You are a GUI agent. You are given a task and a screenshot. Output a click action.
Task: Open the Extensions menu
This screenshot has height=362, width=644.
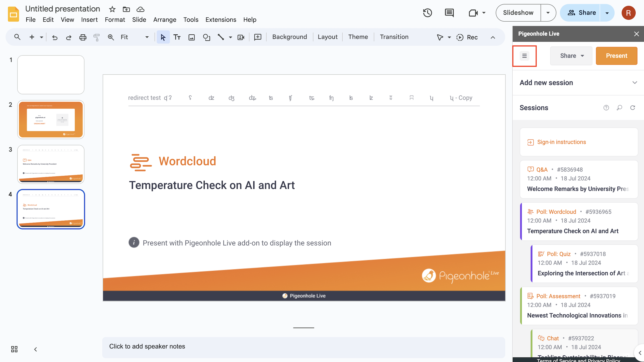click(x=221, y=19)
